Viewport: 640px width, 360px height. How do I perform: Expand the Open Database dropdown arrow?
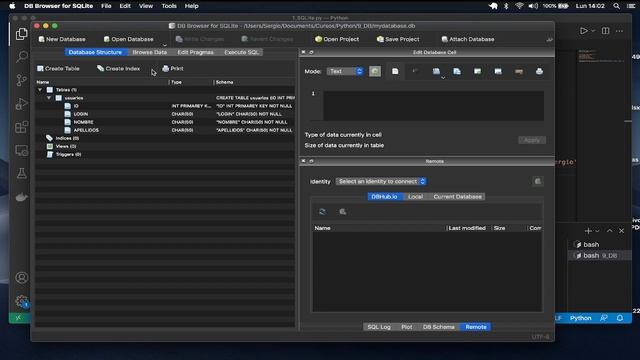164,44
